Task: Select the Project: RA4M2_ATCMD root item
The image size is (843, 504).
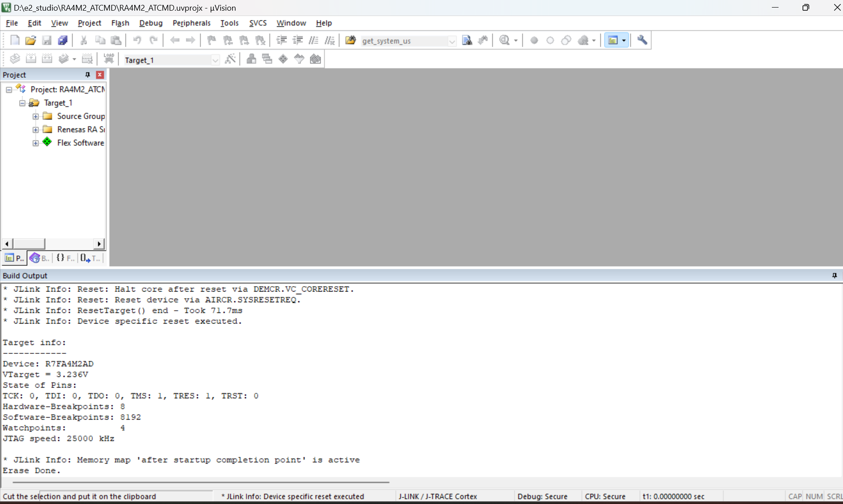Action: click(68, 89)
